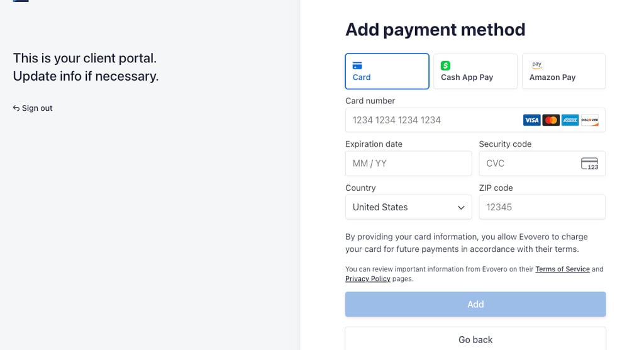Open the Country dropdown
Viewport: 644px width, 350px height.
(x=408, y=207)
